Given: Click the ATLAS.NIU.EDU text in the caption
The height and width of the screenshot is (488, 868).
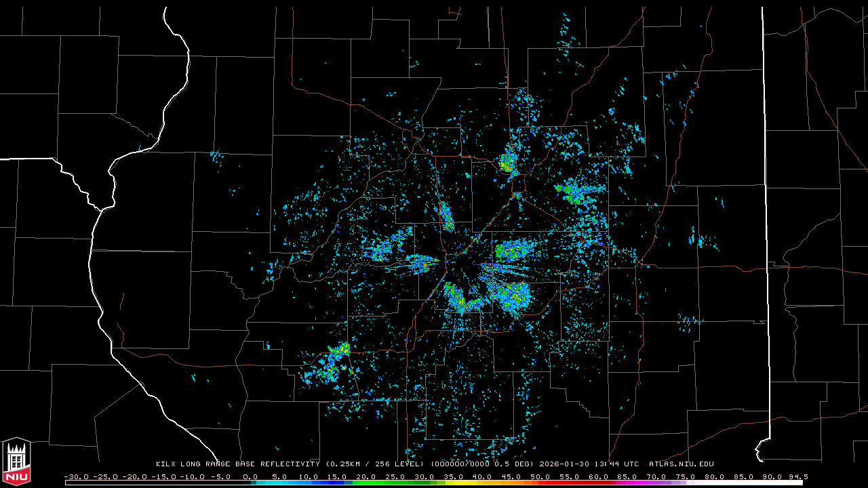Looking at the screenshot, I should tap(682, 464).
